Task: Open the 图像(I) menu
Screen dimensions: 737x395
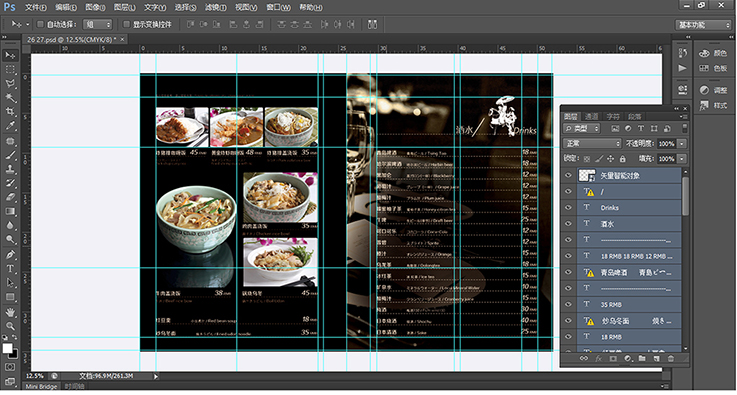Action: 96,8
